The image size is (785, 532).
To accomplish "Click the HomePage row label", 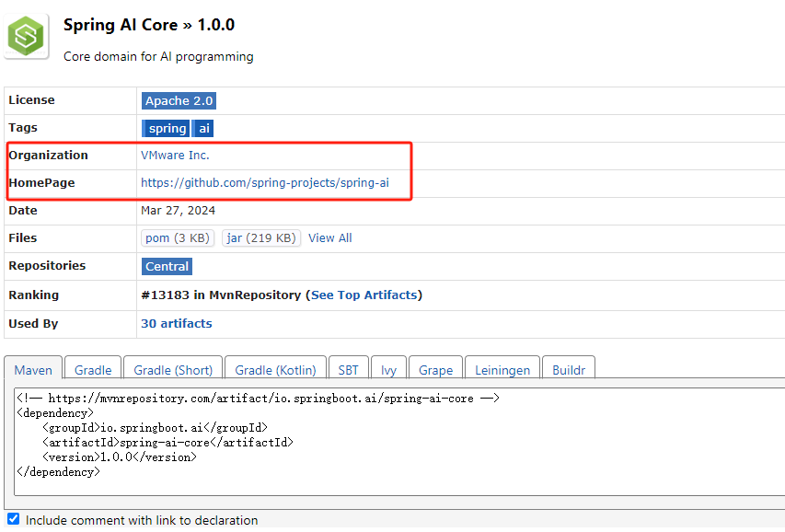I will [41, 183].
